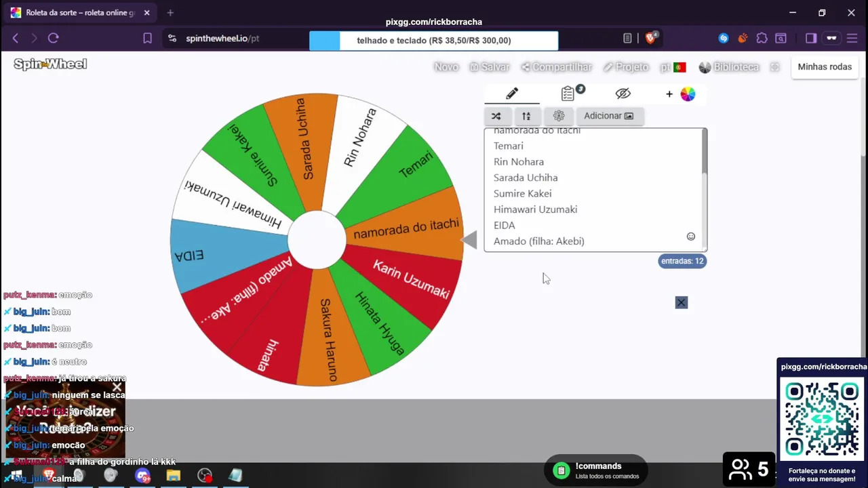Close the panel with the X button

[682, 302]
